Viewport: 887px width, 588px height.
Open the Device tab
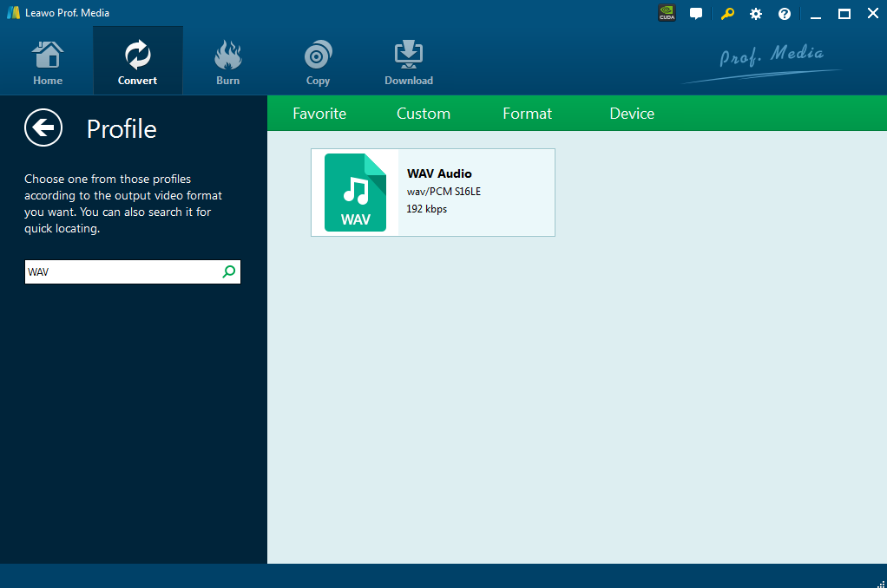coord(632,114)
